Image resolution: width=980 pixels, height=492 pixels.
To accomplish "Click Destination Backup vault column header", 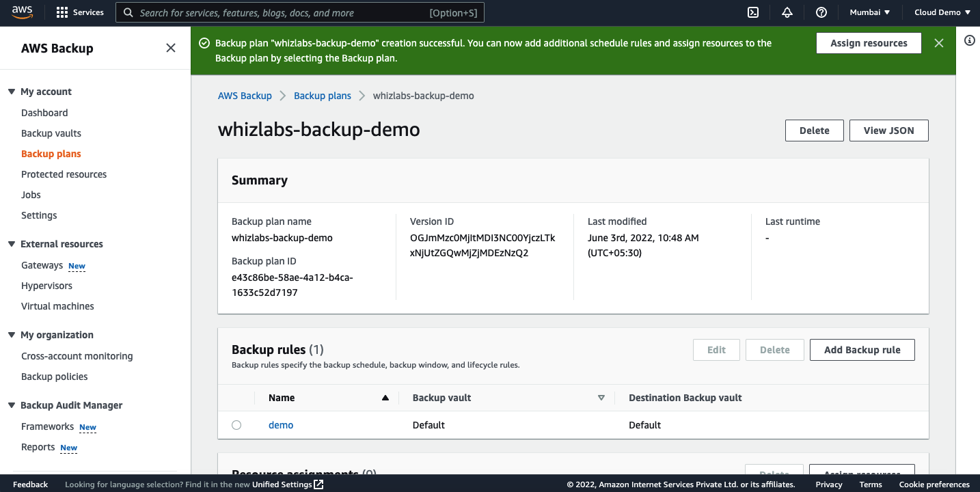I will click(x=685, y=398).
